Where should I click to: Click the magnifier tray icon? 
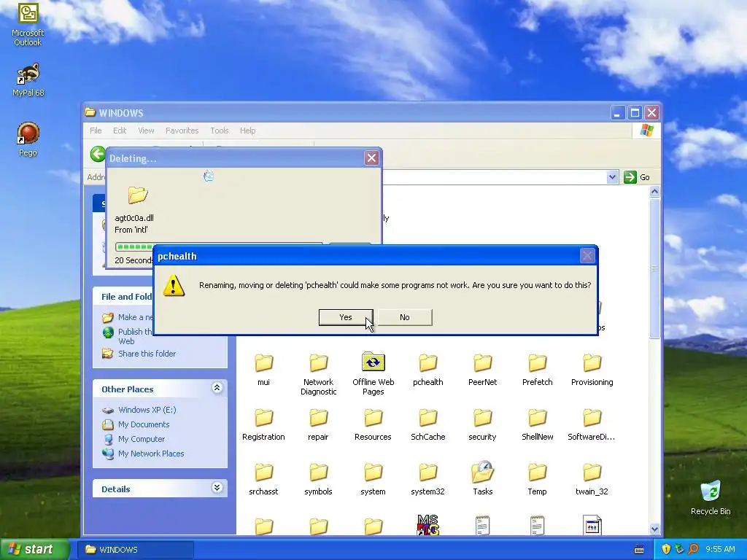[x=693, y=550]
